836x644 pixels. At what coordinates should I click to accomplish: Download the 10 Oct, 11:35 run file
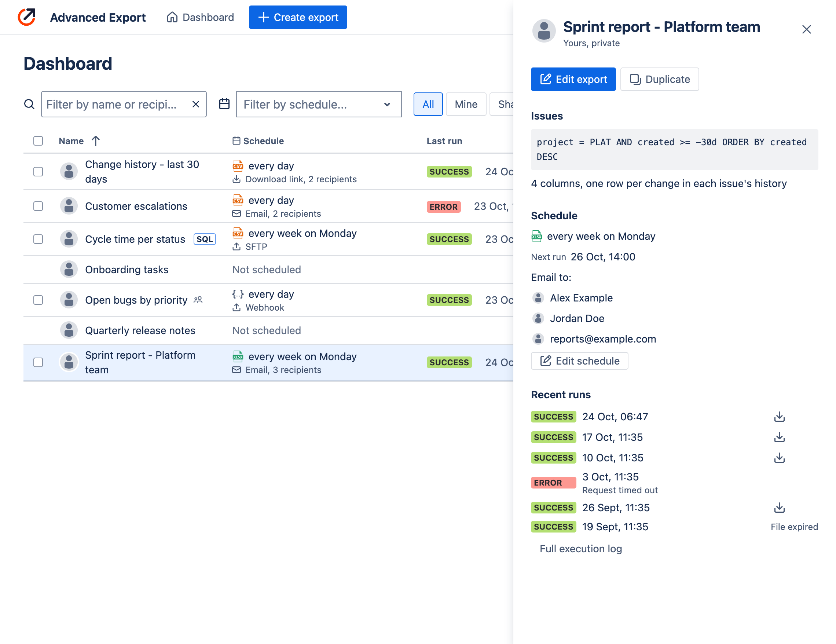[x=779, y=458]
